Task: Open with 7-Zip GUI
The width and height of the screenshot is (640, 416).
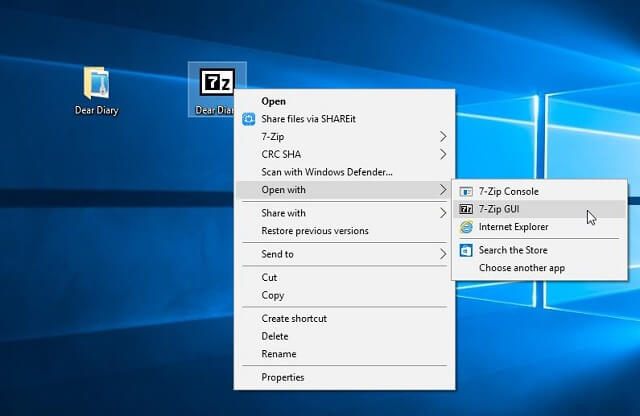Action: coord(540,209)
